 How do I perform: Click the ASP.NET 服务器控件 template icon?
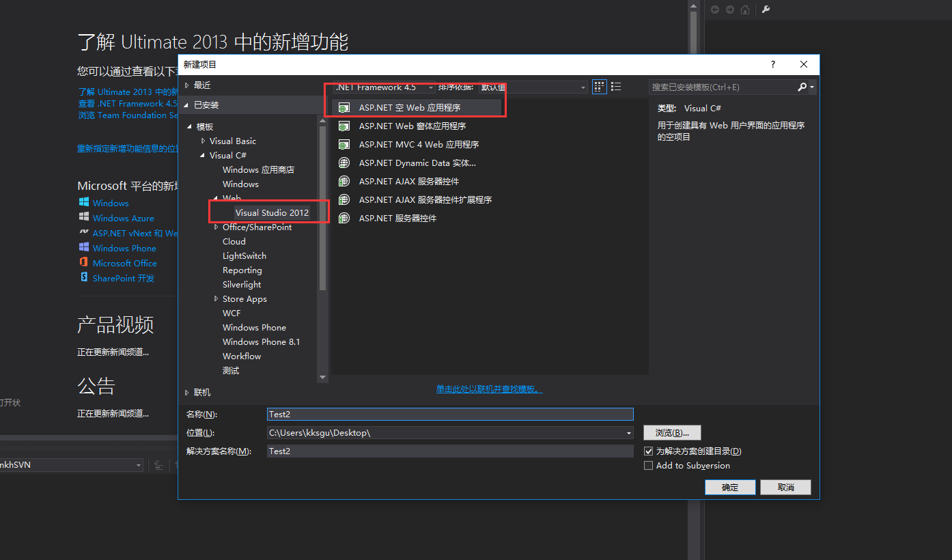[345, 219]
